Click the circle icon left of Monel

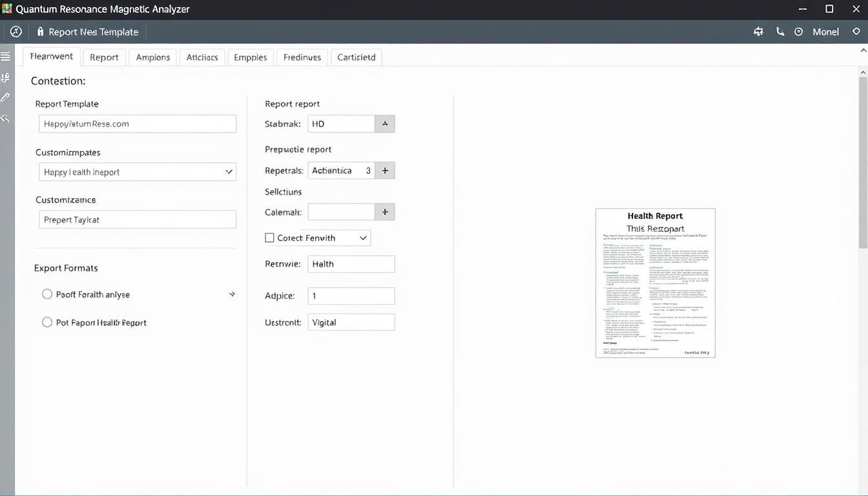coord(799,32)
